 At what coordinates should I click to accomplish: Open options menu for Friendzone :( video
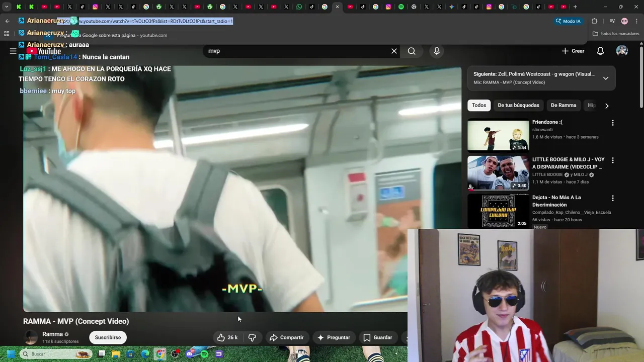tap(612, 123)
